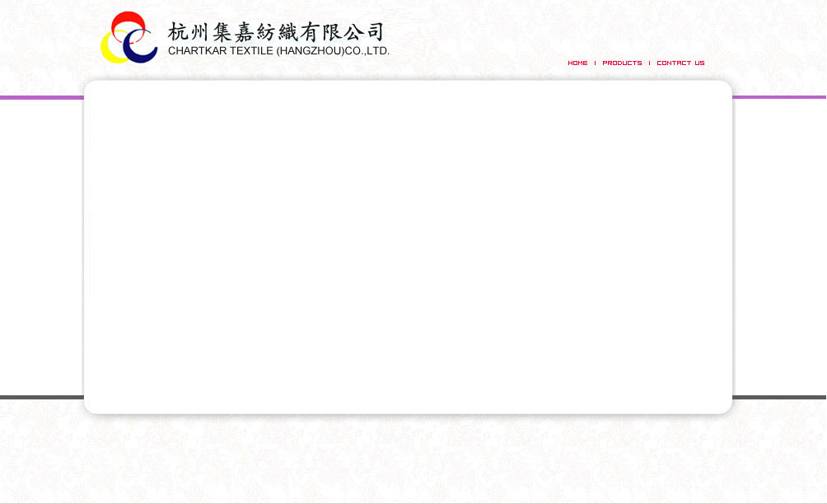Click the purple bar left of the panel
The width and height of the screenshot is (827, 504).
point(41,97)
